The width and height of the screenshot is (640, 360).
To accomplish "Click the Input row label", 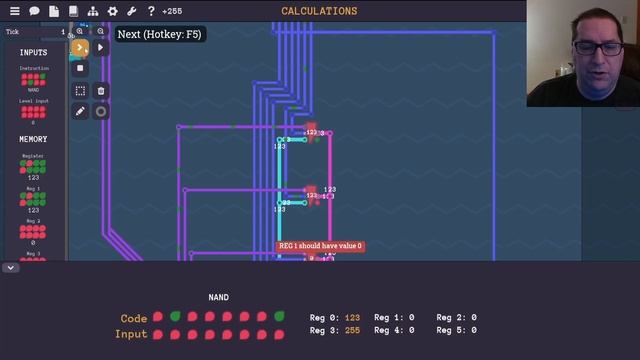I will tap(131, 334).
